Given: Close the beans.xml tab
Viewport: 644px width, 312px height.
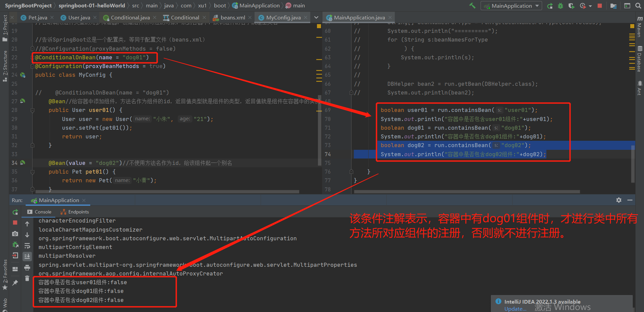Looking at the screenshot, I should pos(250,17).
